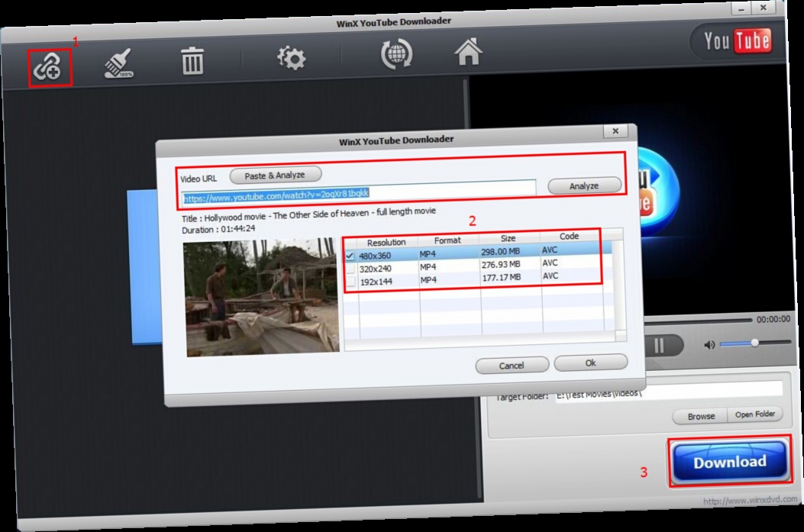Click the Paste & Analyze button
804x532 pixels.
tap(274, 174)
